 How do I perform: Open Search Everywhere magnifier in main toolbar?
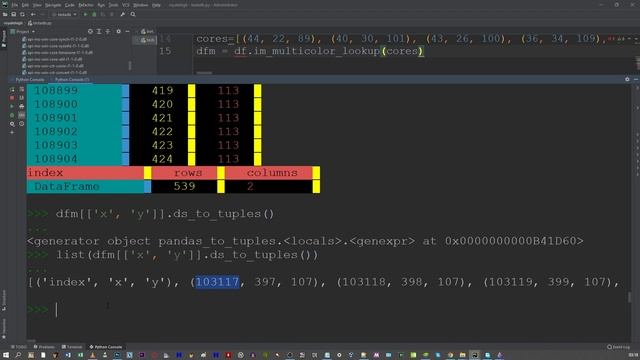133,14
